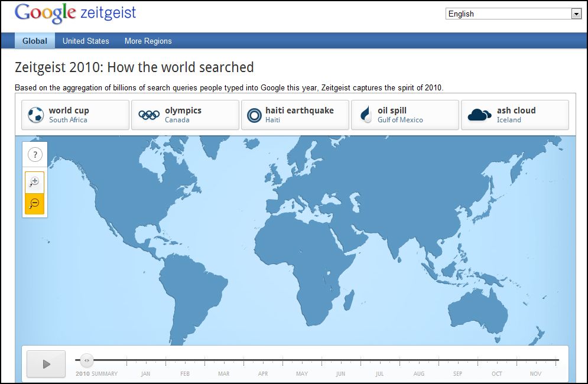588x384 pixels.
Task: Click the Google zeitgeist logo
Action: [x=75, y=14]
